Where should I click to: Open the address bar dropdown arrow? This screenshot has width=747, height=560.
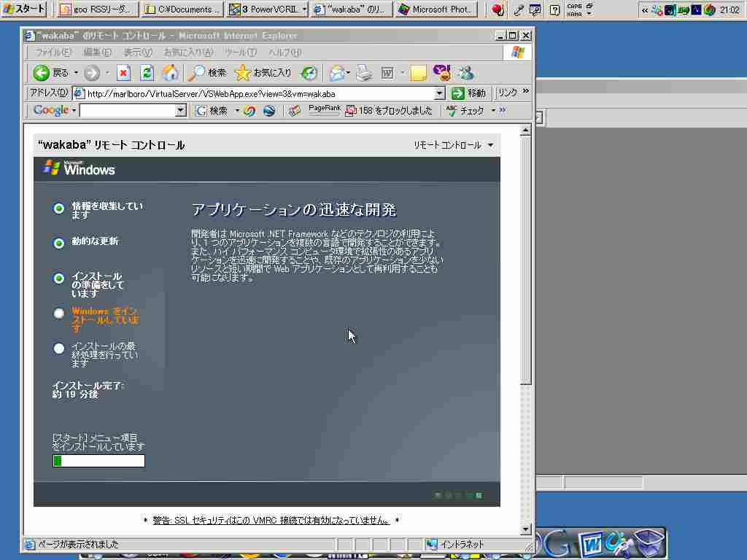pos(440,93)
